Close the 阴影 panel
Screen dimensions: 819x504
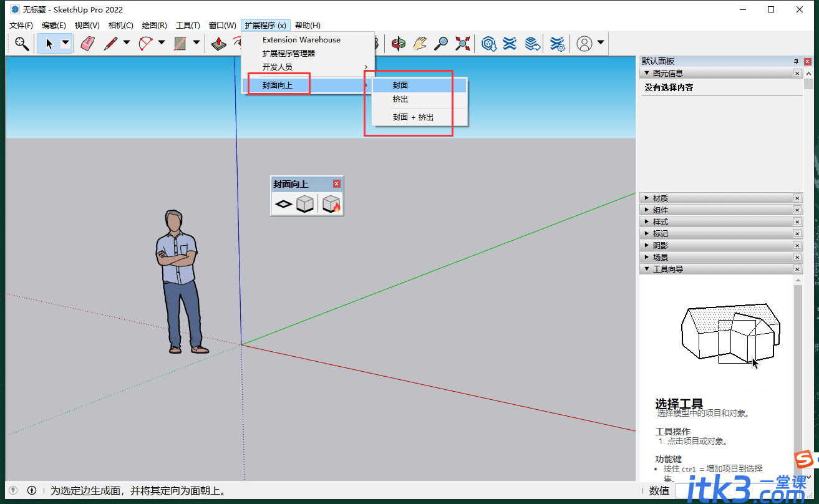797,245
